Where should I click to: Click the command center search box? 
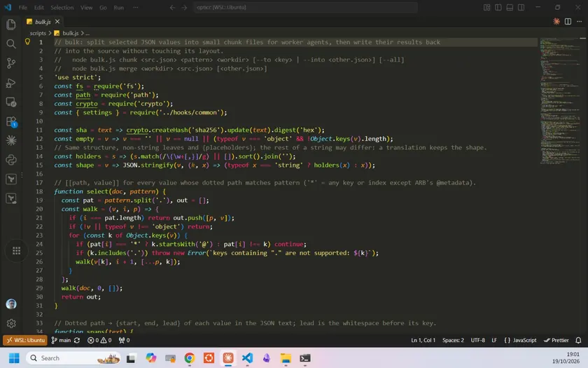pyautogui.click(x=306, y=7)
